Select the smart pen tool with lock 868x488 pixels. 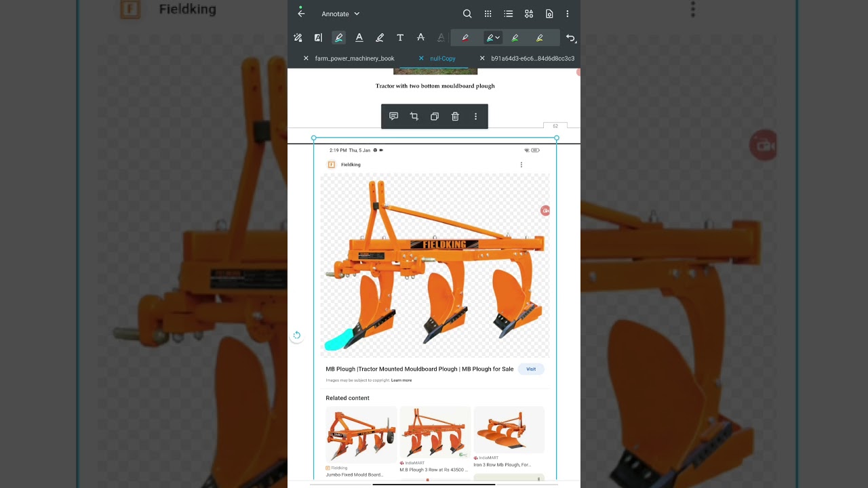[x=298, y=38]
